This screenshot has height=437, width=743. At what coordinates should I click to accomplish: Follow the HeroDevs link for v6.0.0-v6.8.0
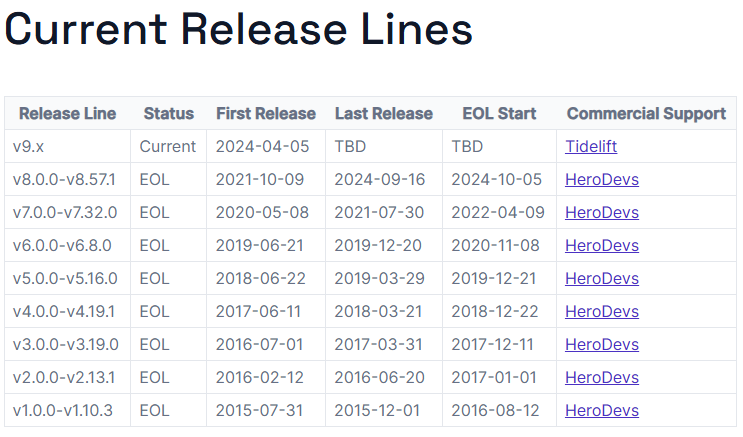coord(601,246)
